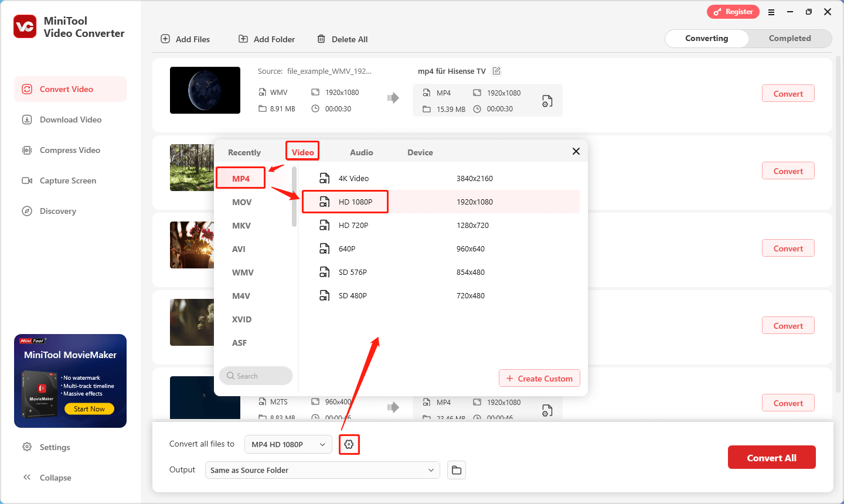Image resolution: width=844 pixels, height=504 pixels.
Task: Select the HD 720P preset
Action: pos(441,225)
